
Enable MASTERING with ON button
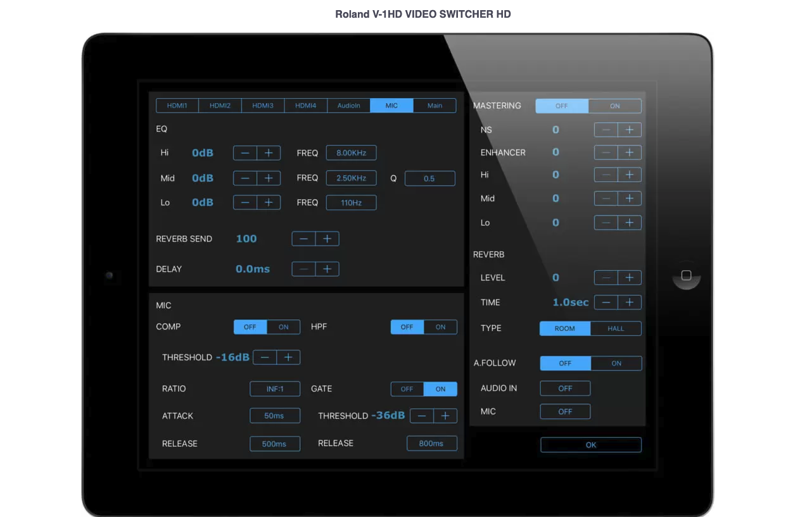click(x=615, y=106)
